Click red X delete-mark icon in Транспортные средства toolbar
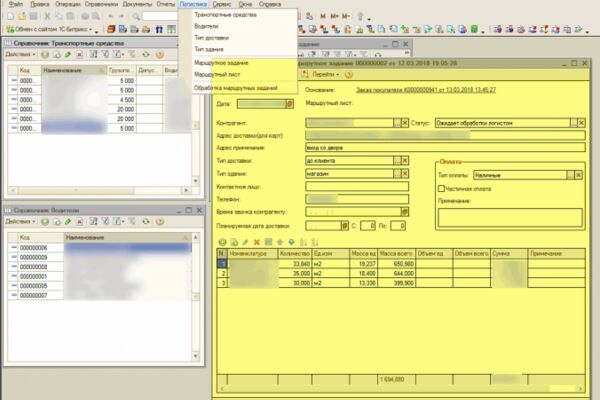 (x=80, y=55)
